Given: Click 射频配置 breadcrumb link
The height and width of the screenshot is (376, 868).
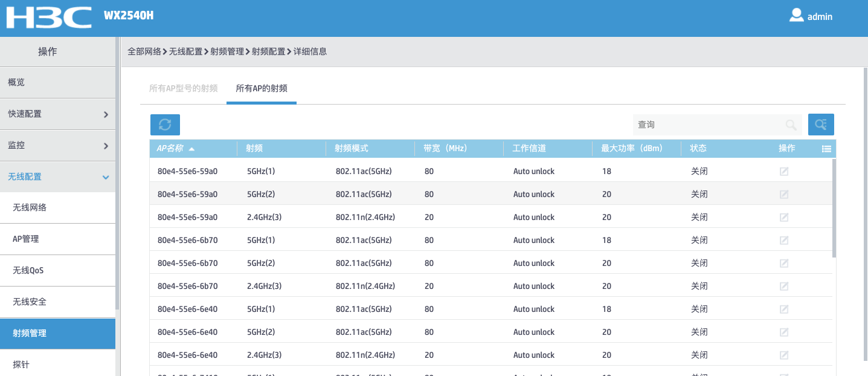Looking at the screenshot, I should (x=269, y=52).
